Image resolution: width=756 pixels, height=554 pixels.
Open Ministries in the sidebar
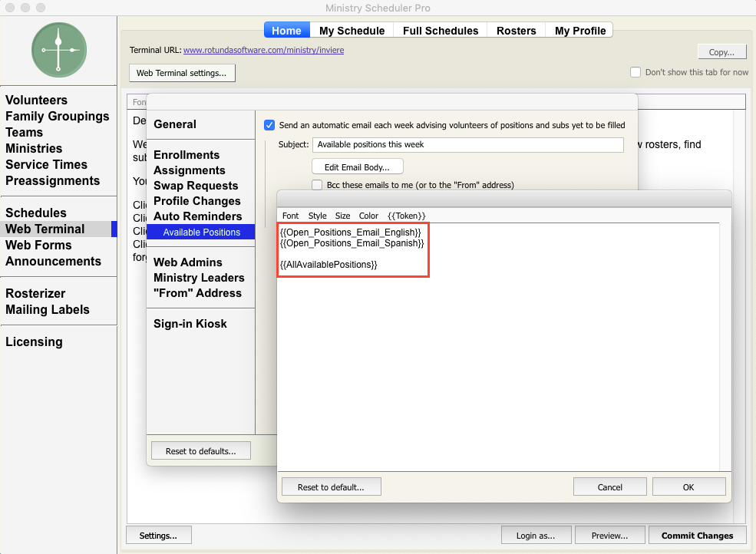pyautogui.click(x=34, y=149)
